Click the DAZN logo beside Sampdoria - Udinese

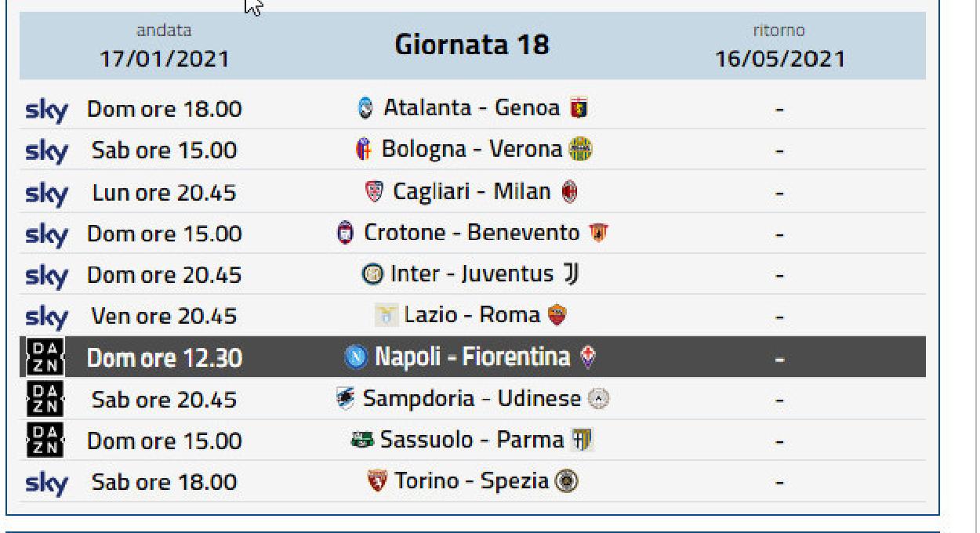(x=47, y=399)
